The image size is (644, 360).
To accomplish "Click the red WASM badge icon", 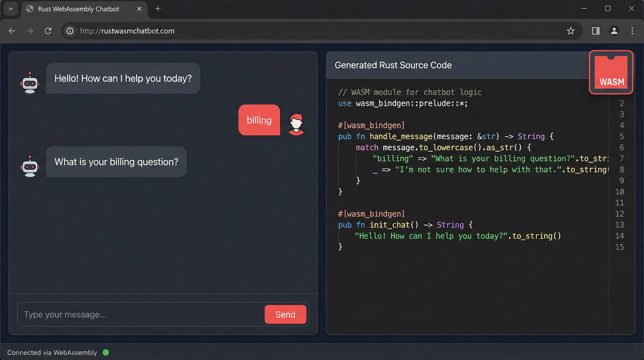I will click(611, 72).
